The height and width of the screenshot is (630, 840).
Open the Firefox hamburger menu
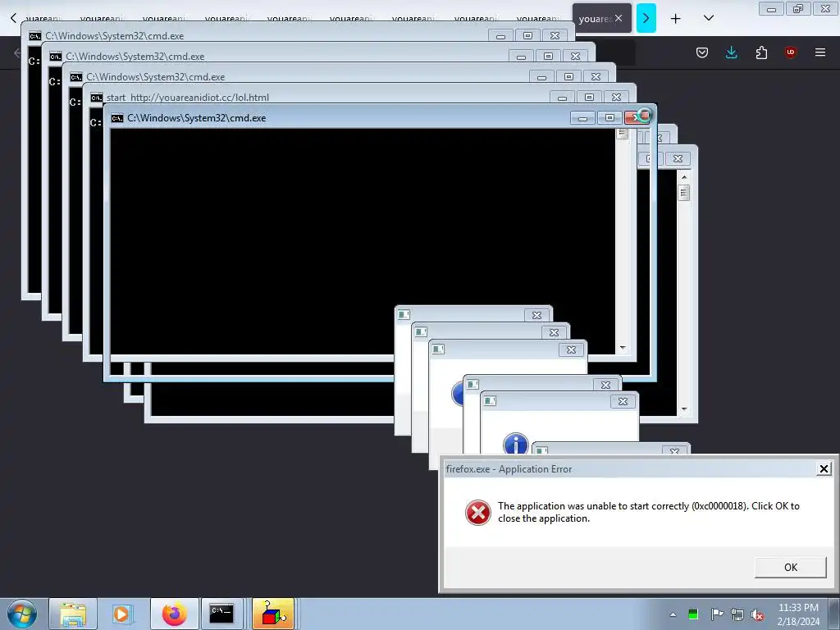point(820,52)
